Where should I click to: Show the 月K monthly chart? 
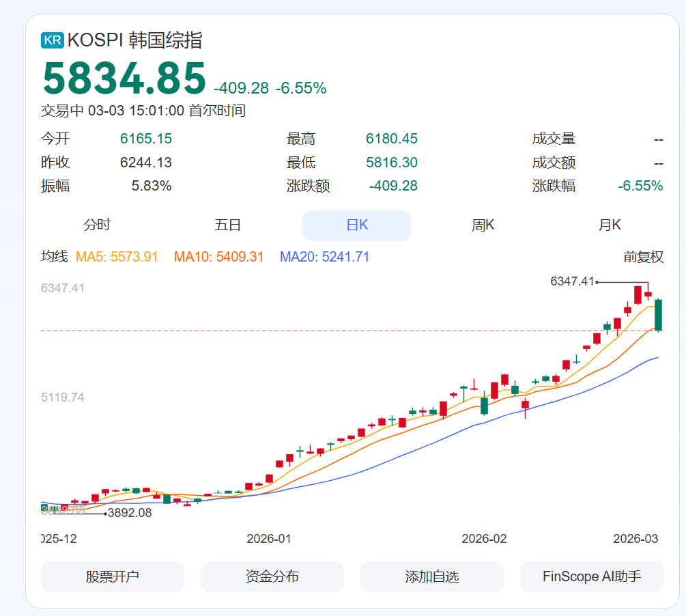610,225
